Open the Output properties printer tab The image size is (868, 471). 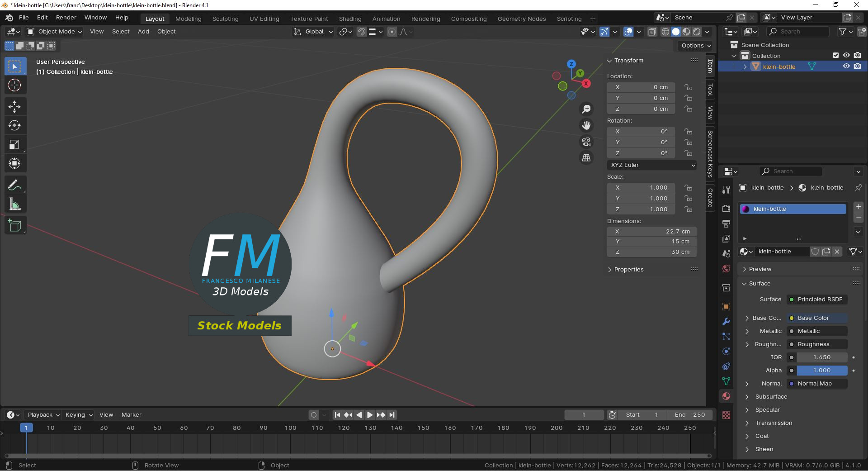[x=726, y=224]
